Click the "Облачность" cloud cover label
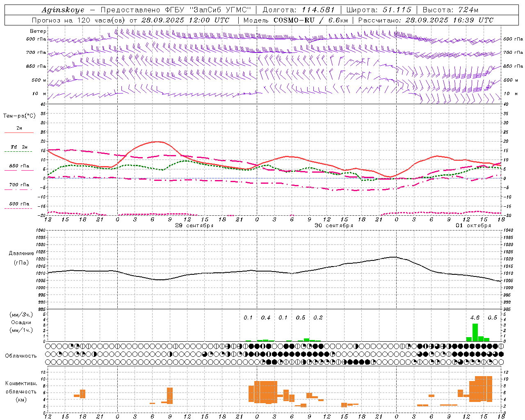Image resolution: width=525 pixels, height=420 pixels. point(21,356)
